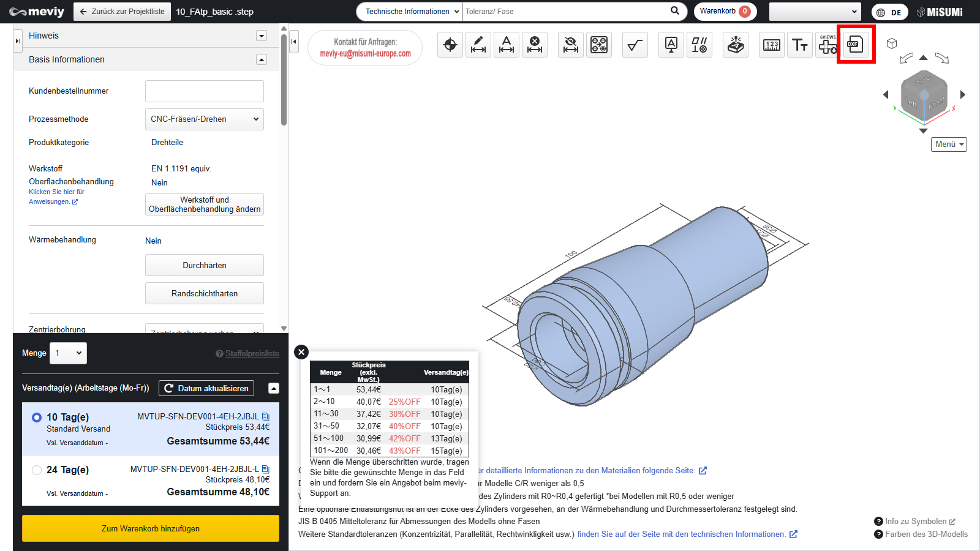Click the edit dimension pencil tool

pos(478,45)
